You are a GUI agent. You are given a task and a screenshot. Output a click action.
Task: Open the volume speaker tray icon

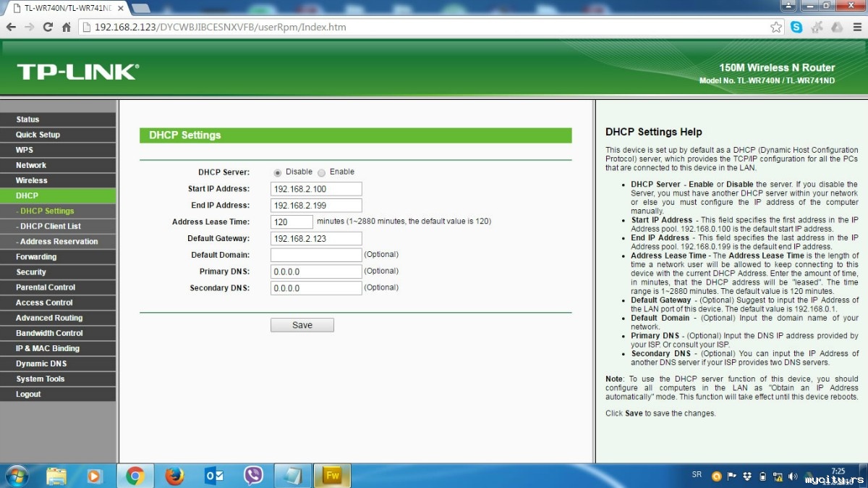793,476
